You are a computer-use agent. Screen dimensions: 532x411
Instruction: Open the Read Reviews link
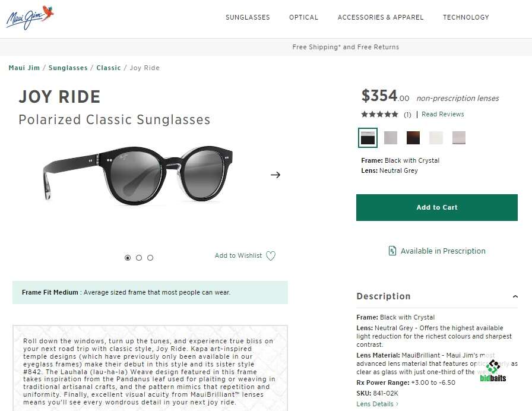coord(442,114)
